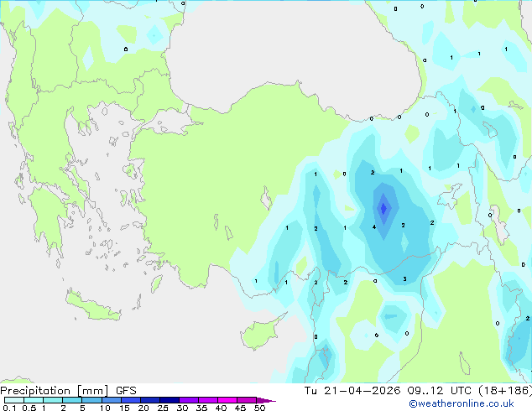532x411 pixels.
Task: Click the '4' precipitation value on map
Action: point(374,226)
